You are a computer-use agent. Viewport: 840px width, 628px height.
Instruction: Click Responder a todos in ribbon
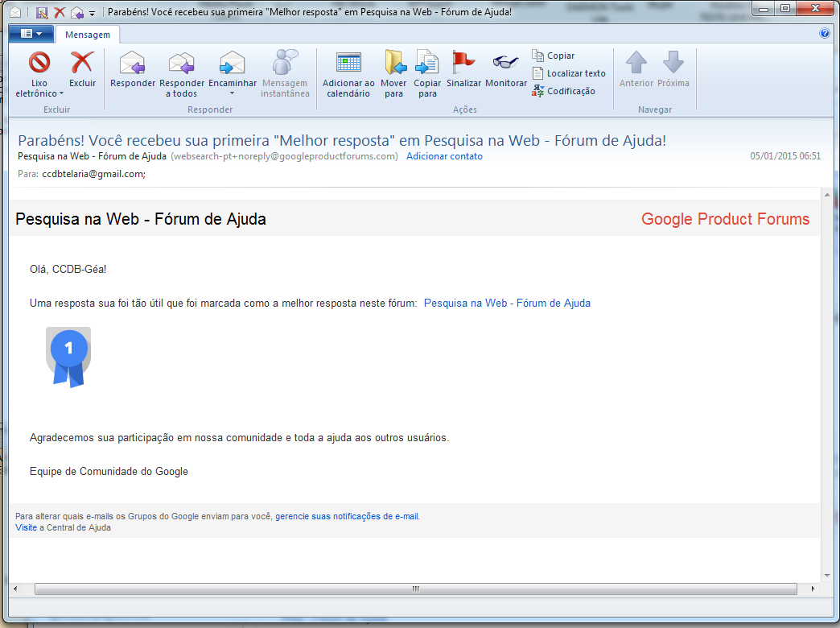coord(182,63)
